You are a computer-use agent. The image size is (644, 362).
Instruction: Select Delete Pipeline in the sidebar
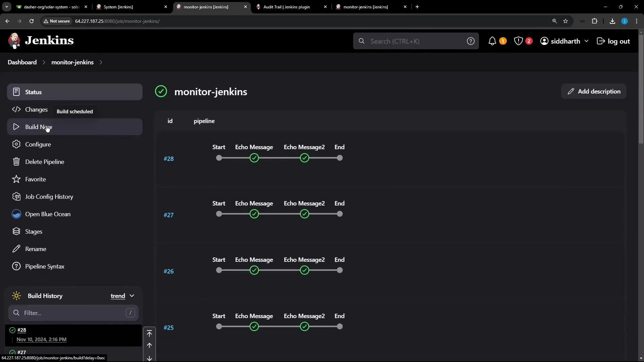[75, 162]
